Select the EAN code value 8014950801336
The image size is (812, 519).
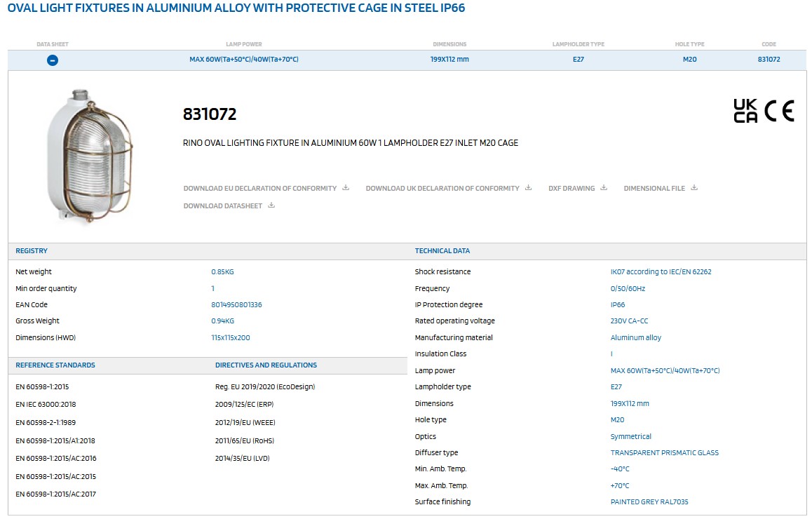236,305
